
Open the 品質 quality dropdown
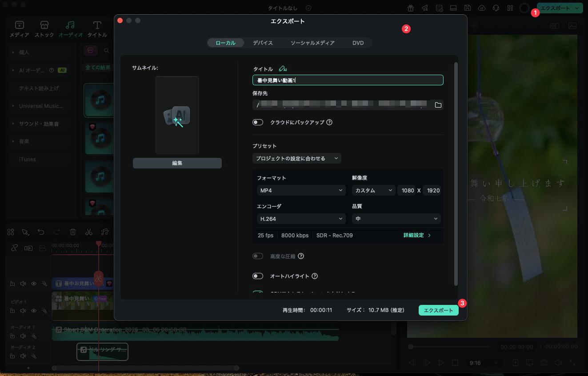click(x=396, y=219)
